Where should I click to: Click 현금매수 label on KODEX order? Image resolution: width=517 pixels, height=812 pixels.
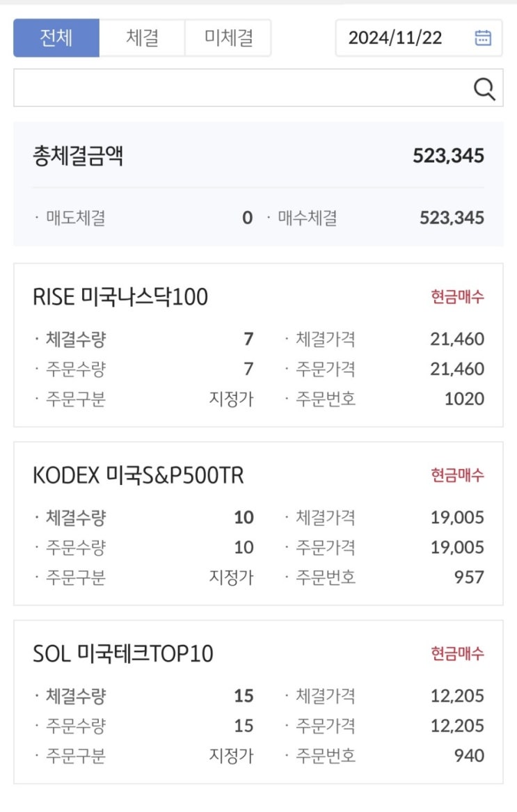coord(457,475)
